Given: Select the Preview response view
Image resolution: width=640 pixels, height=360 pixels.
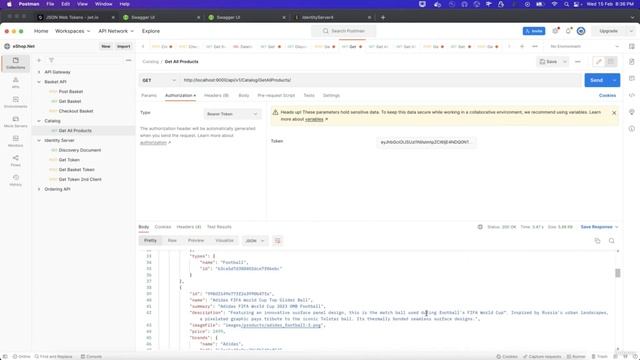Looking at the screenshot, I should pos(196,241).
